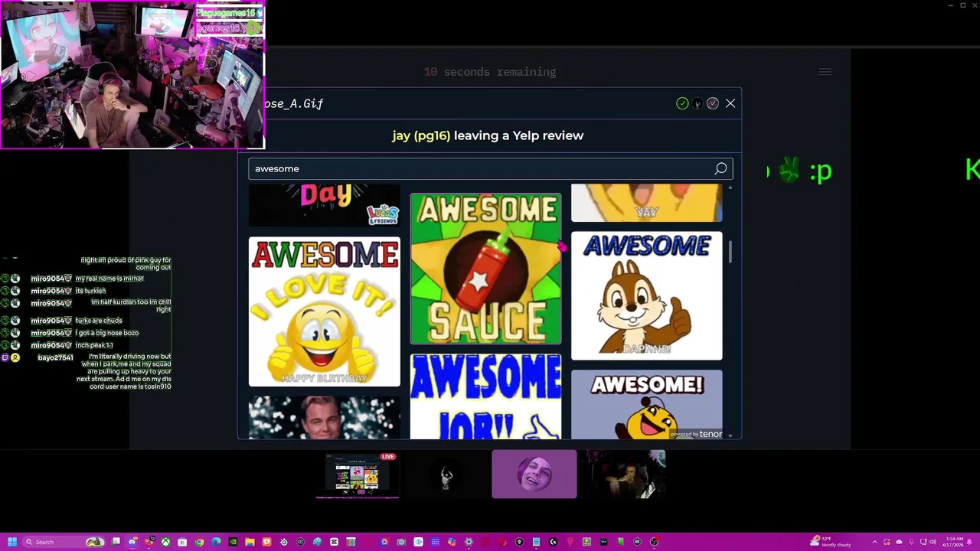Open the clock showing 1:54 AM
Screen dimensions: 980x551
pos(954,542)
